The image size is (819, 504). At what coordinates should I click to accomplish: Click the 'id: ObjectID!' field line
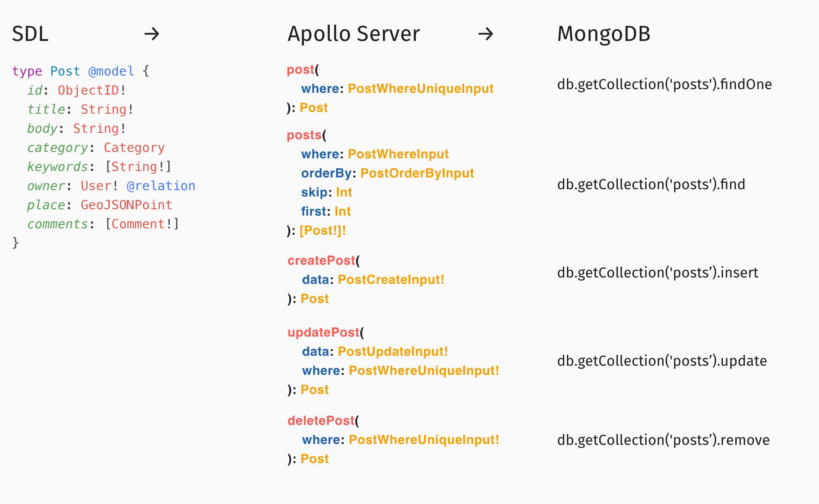point(76,90)
